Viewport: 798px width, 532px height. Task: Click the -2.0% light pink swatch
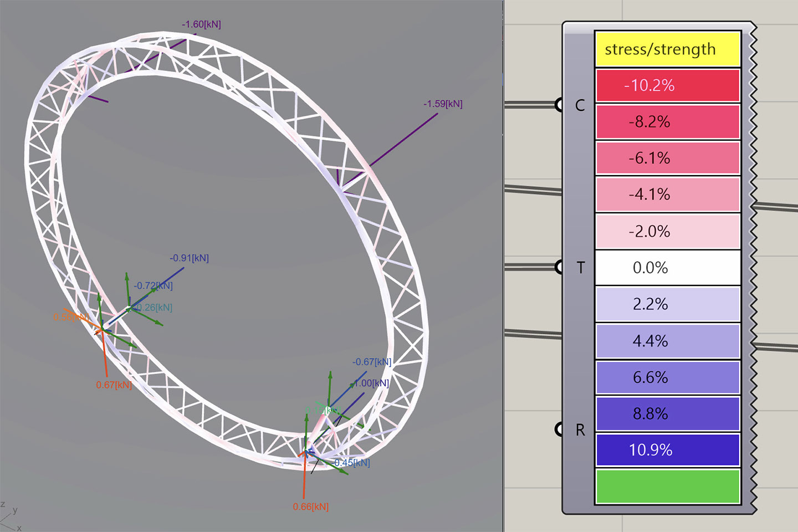pyautogui.click(x=667, y=231)
